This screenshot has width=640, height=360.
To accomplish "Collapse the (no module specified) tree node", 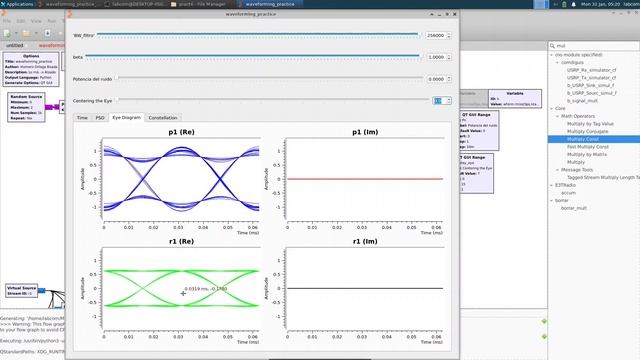I will [x=551, y=55].
